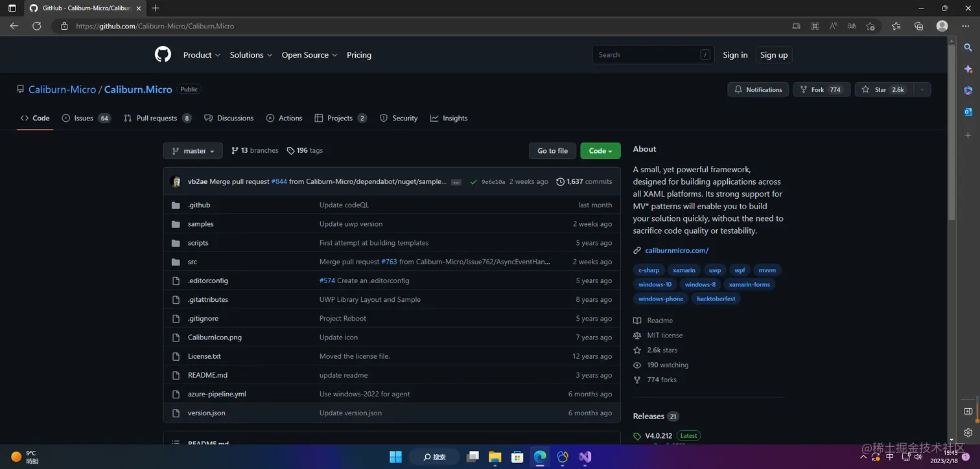Click the vb2ae author avatar

click(176, 181)
